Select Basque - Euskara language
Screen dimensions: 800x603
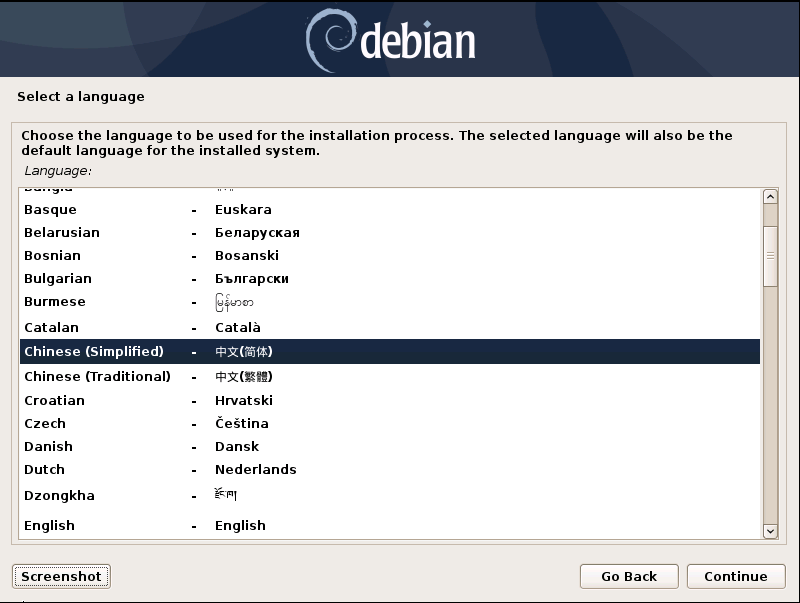tap(390, 210)
